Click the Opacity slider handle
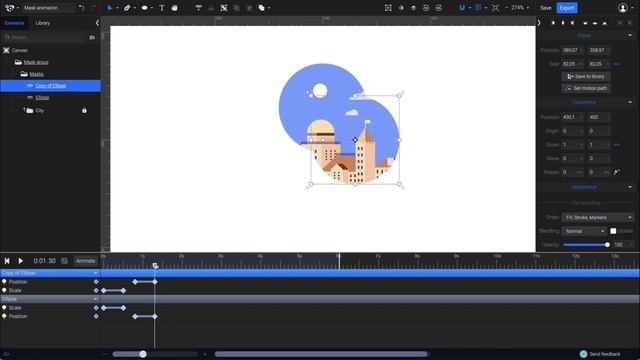Screen dimensions: 640x360 [607, 244]
